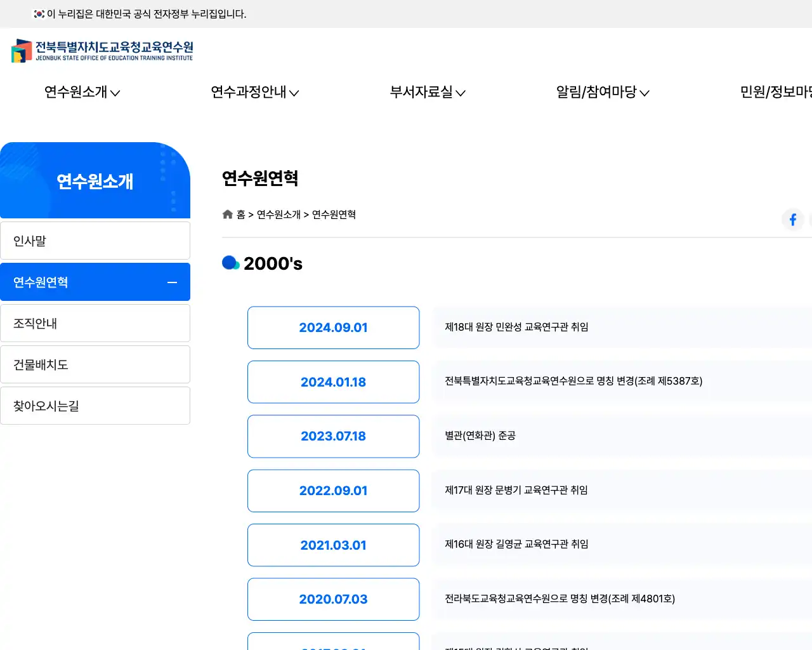Open the institute logo to return home

101,50
